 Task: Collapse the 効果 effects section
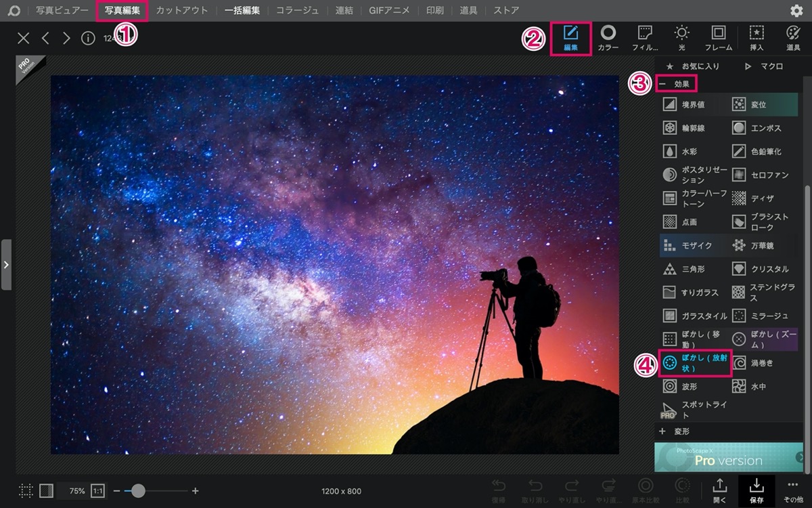point(676,84)
